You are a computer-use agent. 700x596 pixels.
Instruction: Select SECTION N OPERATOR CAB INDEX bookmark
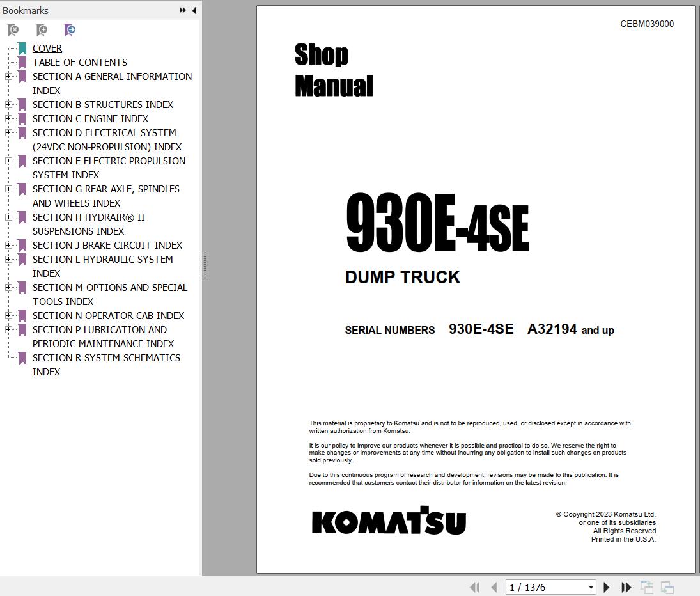[x=108, y=316]
